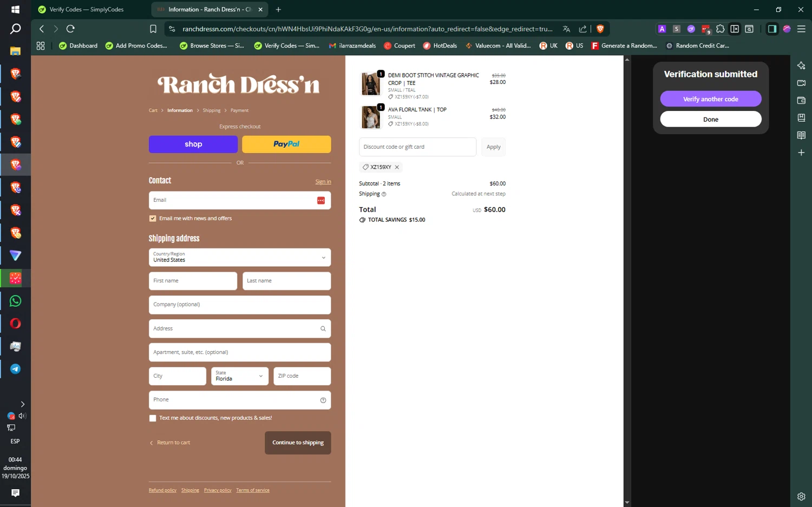
Task: Open the HotDeals bookmark
Action: (440, 46)
